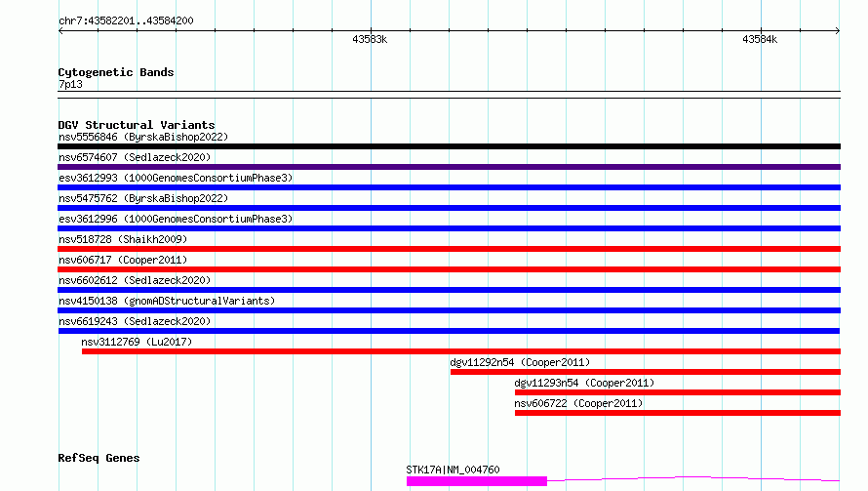The height and width of the screenshot is (491, 868).
Task: Open nsv606722 (Cooper2011) label
Action: (x=578, y=403)
